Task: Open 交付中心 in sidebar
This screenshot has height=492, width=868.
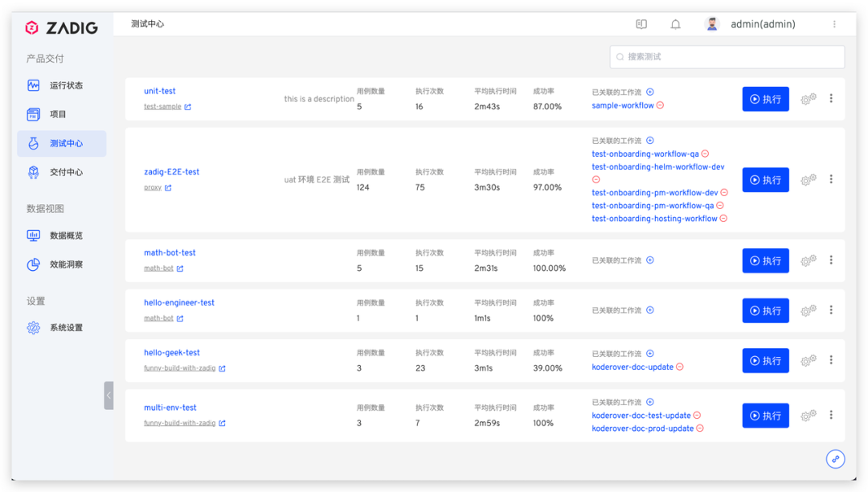Action: click(61, 172)
